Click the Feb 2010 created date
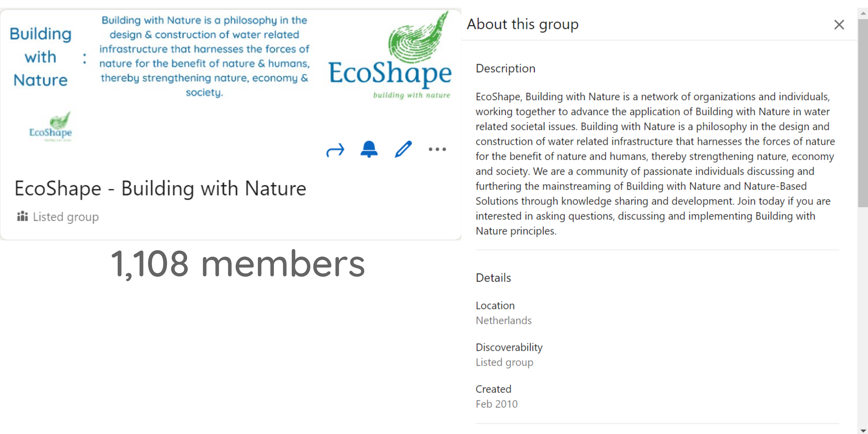This screenshot has width=868, height=434. pyautogui.click(x=496, y=404)
